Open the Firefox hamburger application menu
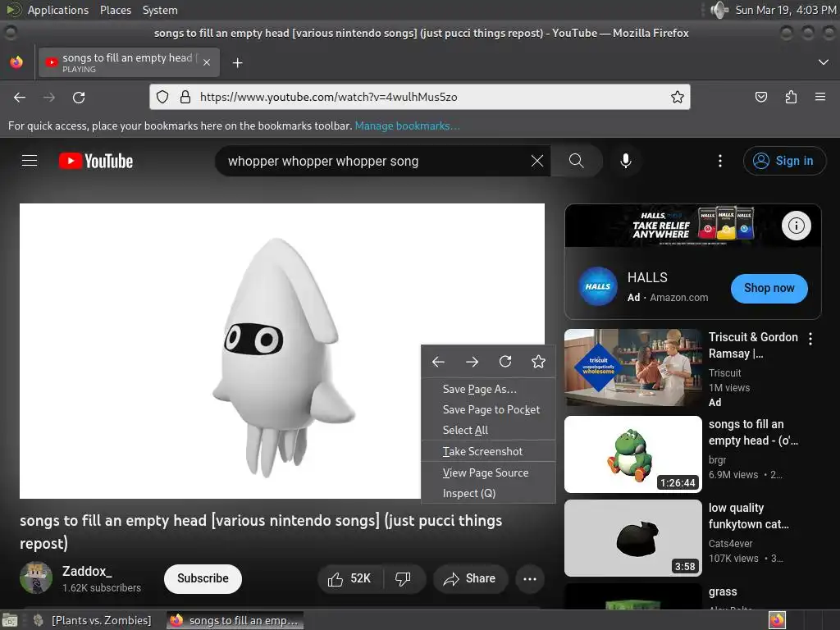Screen dimensions: 840x630 pyautogui.click(x=820, y=97)
